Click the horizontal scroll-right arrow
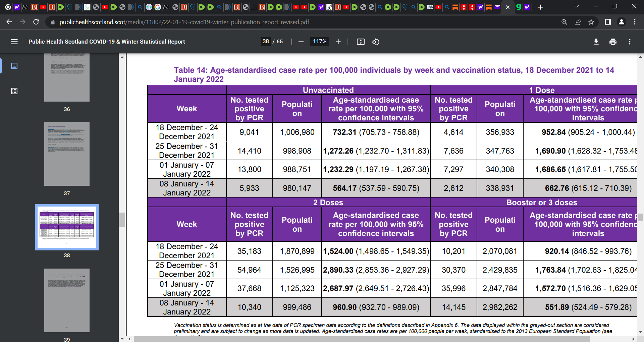This screenshot has height=342, width=644. 633,339
